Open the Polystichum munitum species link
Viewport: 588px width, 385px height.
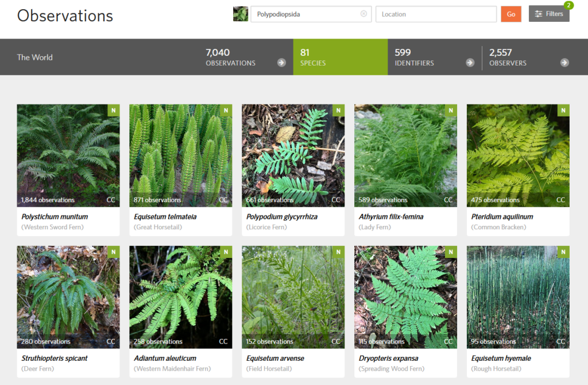[x=55, y=217]
